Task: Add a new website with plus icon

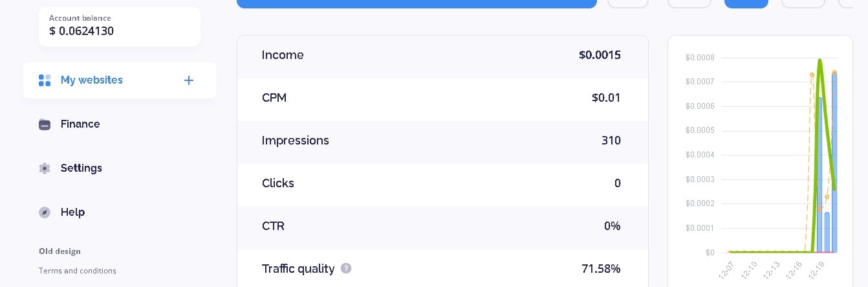Action: (x=189, y=80)
